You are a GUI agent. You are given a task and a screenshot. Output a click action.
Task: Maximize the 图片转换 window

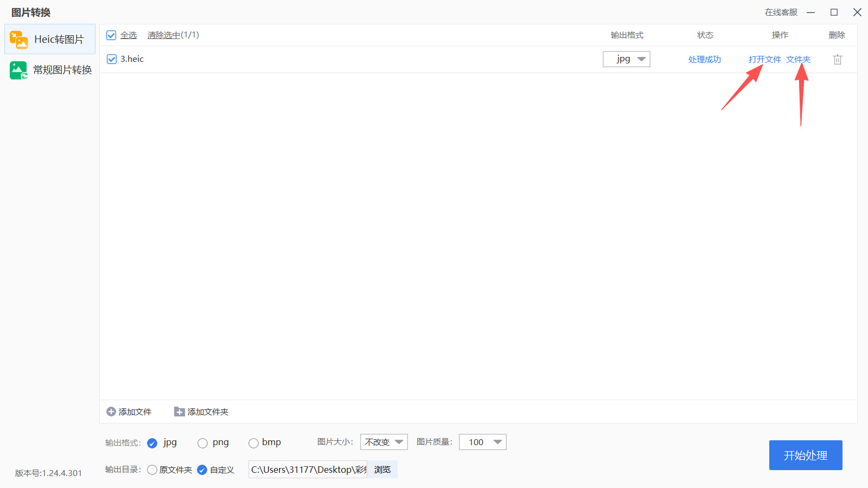(x=834, y=12)
